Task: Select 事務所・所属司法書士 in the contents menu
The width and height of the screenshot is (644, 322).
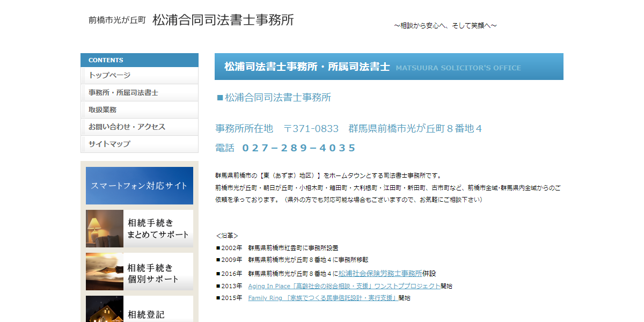Action: (x=123, y=93)
